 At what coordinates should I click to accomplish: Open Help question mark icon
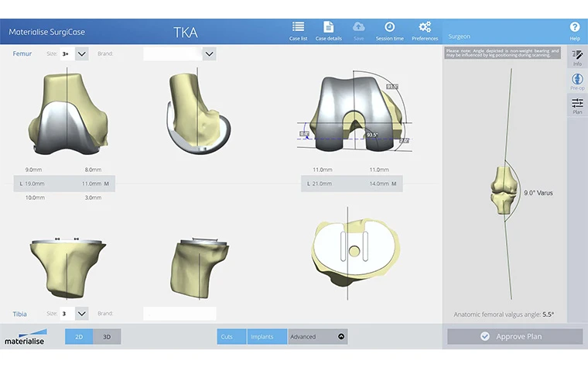574,29
